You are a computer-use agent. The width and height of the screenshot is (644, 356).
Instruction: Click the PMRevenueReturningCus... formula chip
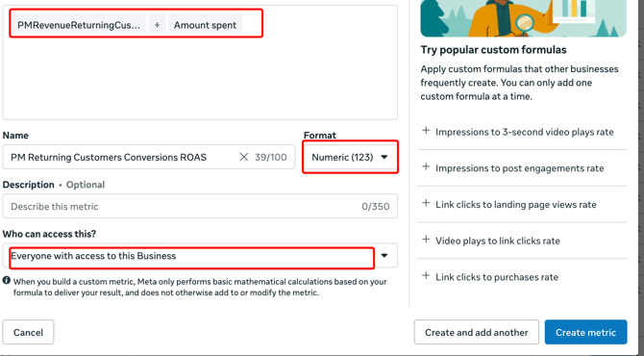tap(79, 25)
